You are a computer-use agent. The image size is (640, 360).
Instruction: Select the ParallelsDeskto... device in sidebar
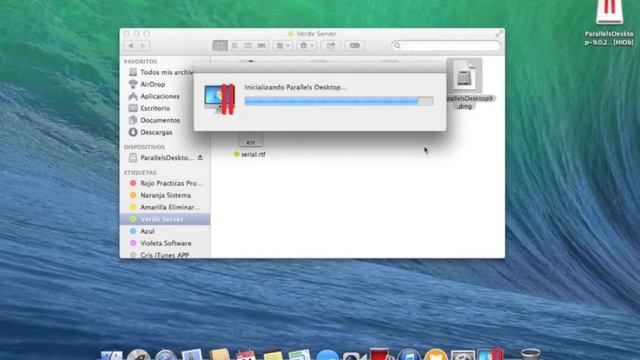[161, 158]
